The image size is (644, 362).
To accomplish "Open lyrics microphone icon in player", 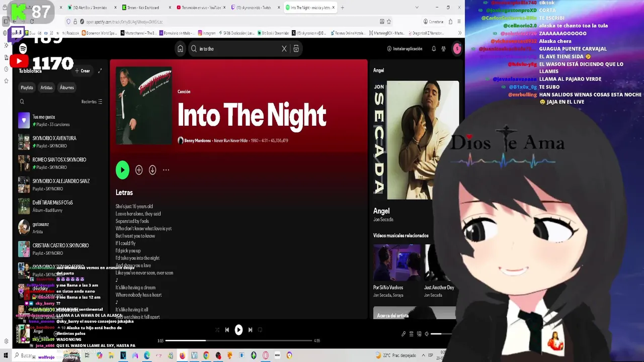I will (404, 334).
